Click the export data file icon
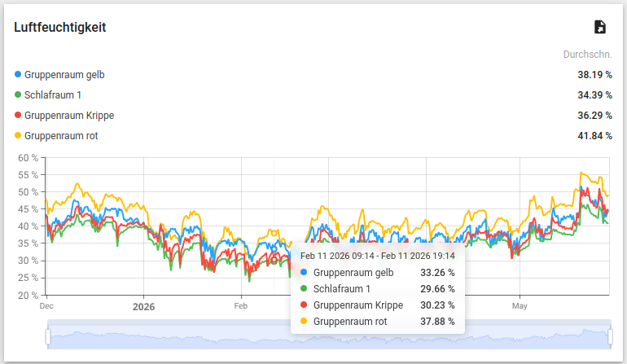 (x=600, y=27)
